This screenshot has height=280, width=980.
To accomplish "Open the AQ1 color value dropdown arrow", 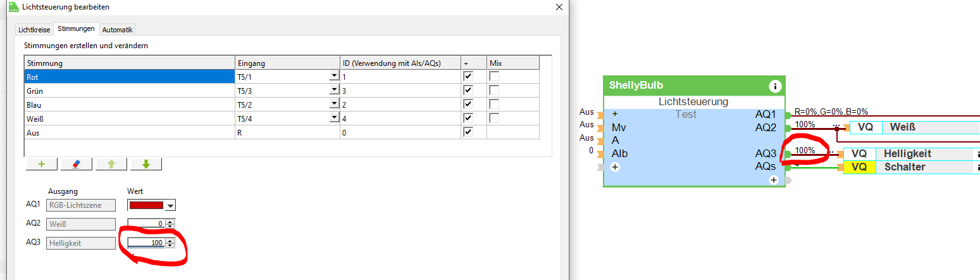I will [170, 205].
